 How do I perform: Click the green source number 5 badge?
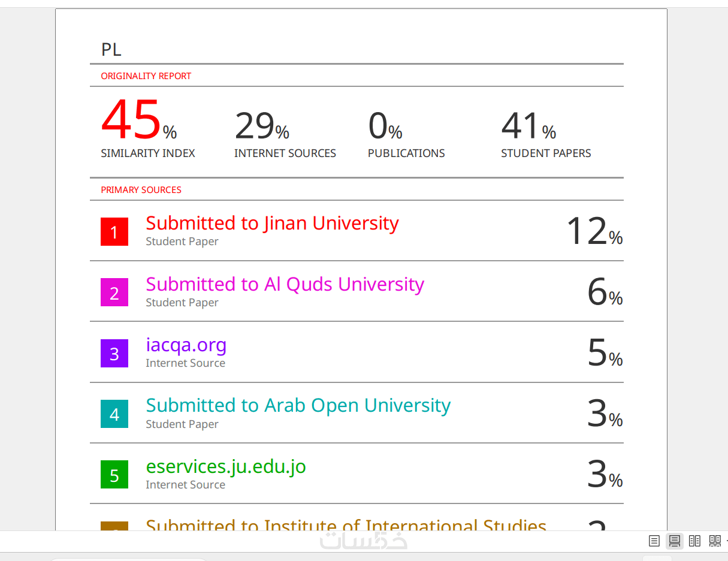pos(114,475)
